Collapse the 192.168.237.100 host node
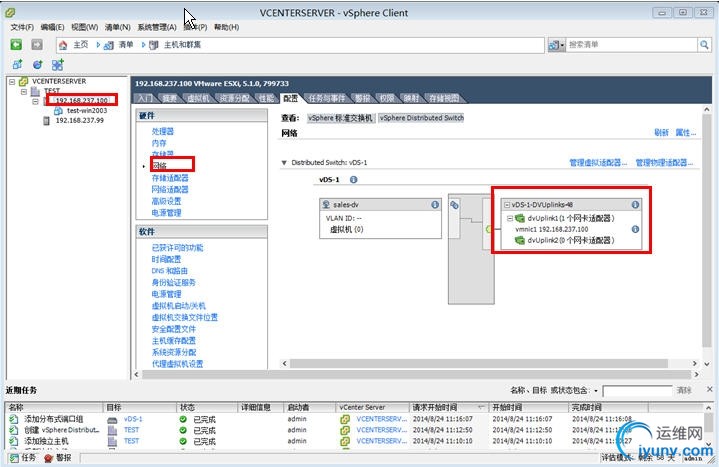 click(x=35, y=101)
